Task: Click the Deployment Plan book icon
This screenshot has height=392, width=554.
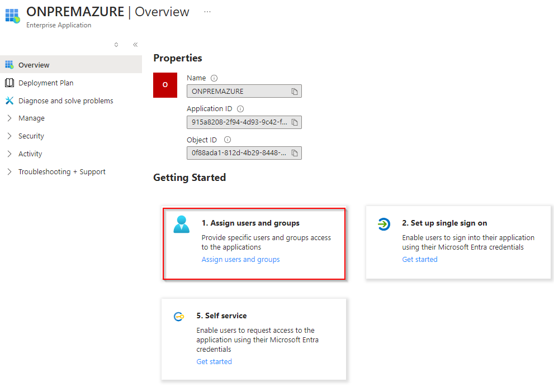Action: coord(10,83)
